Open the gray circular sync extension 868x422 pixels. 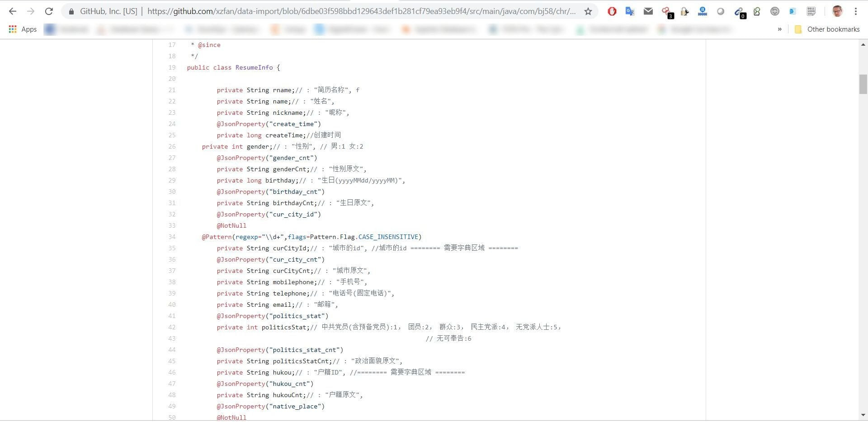(x=775, y=11)
